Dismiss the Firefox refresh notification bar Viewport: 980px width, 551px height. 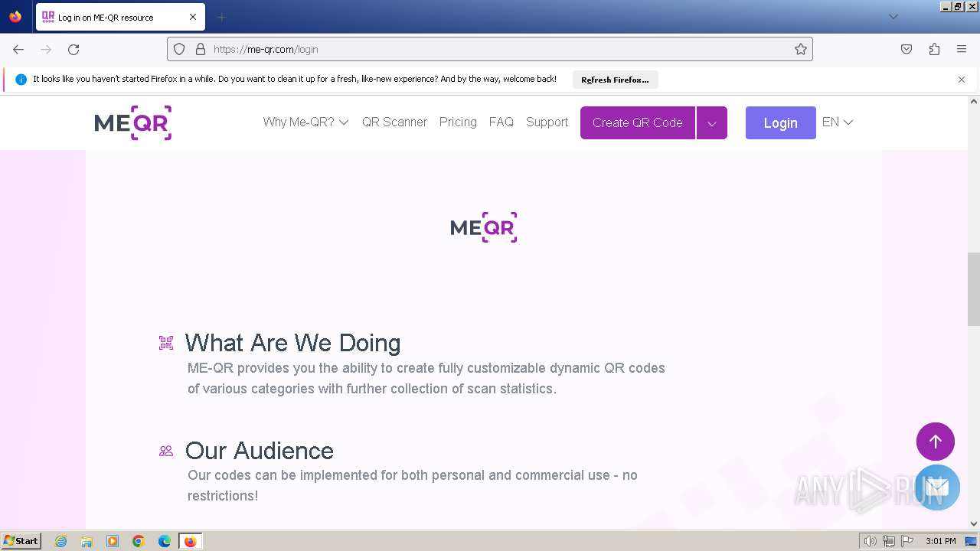[962, 80]
